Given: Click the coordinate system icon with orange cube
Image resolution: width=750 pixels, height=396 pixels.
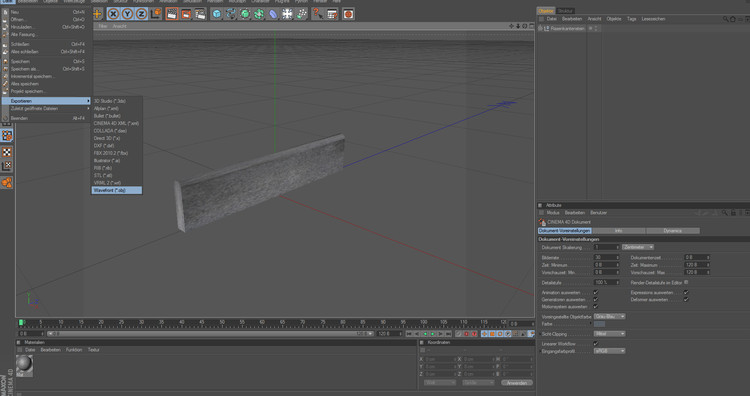Looking at the screenshot, I should point(155,14).
